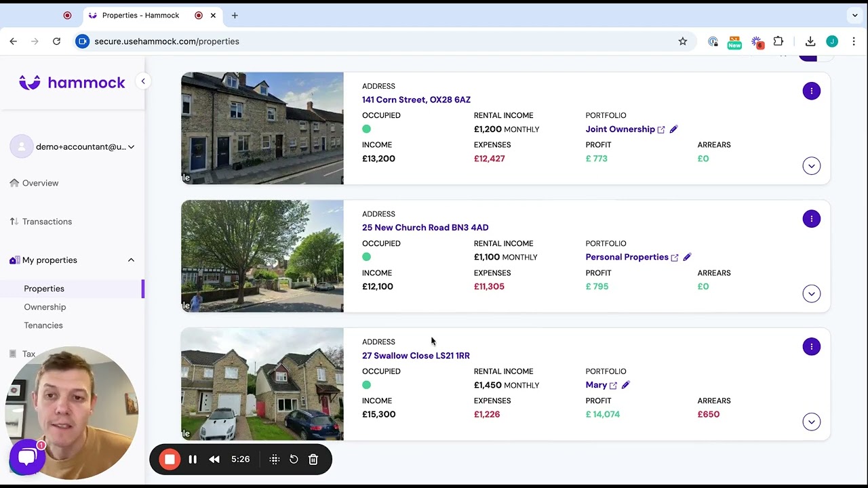Open browser extensions puzzle icon
The height and width of the screenshot is (488, 868).
click(778, 41)
